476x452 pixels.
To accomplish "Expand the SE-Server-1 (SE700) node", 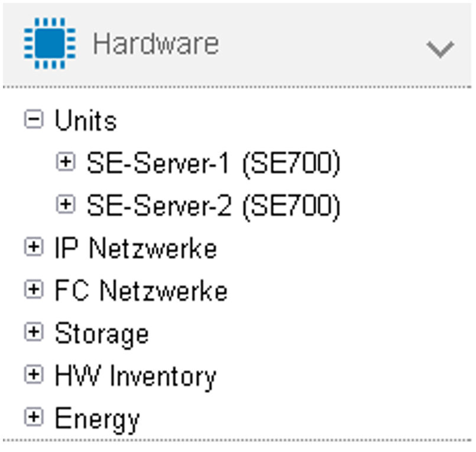I will (65, 162).
